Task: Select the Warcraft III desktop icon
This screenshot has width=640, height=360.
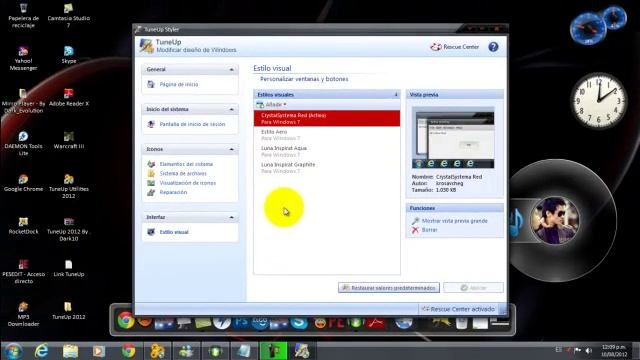Action: point(69,140)
